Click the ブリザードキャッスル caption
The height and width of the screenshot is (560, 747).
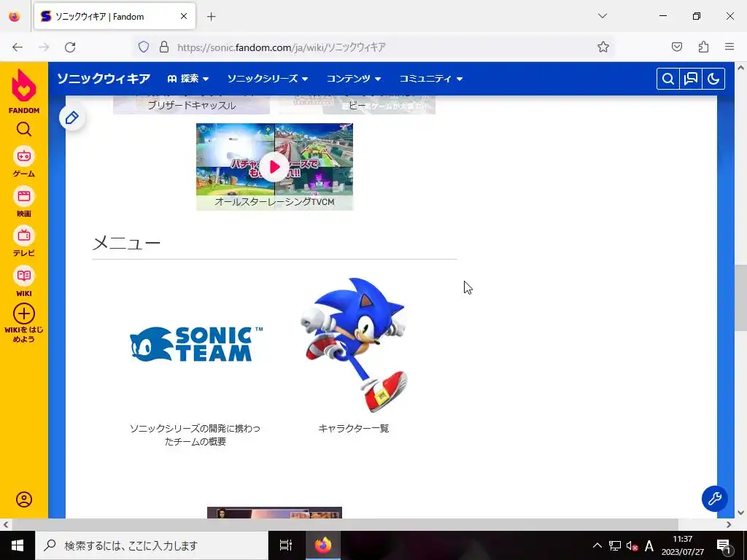192,106
